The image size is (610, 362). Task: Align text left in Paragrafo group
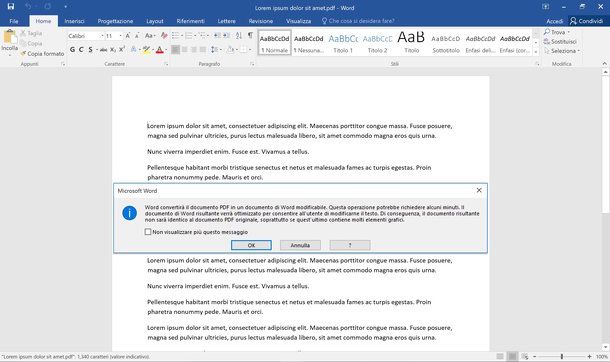175,49
